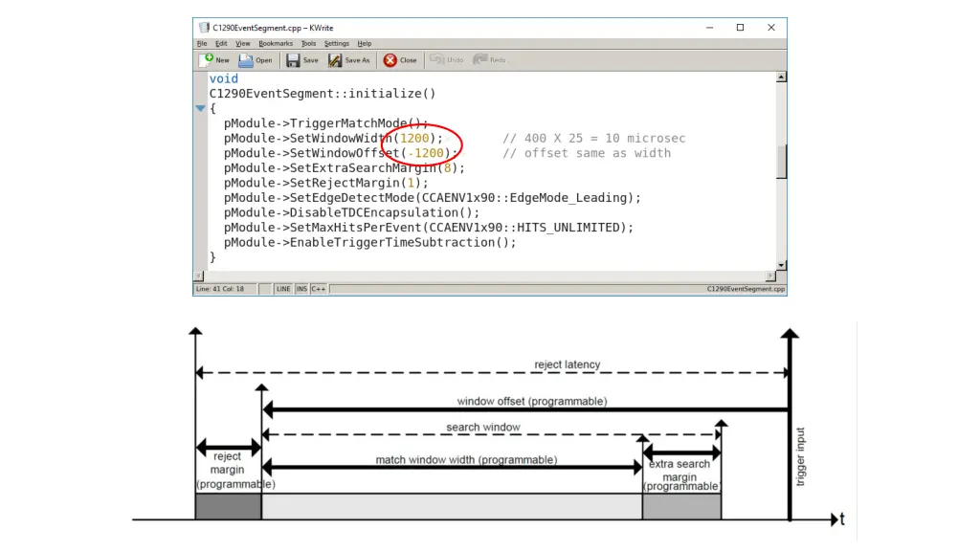Open the File menu
Screen dimensions: 980x551
[x=202, y=43]
